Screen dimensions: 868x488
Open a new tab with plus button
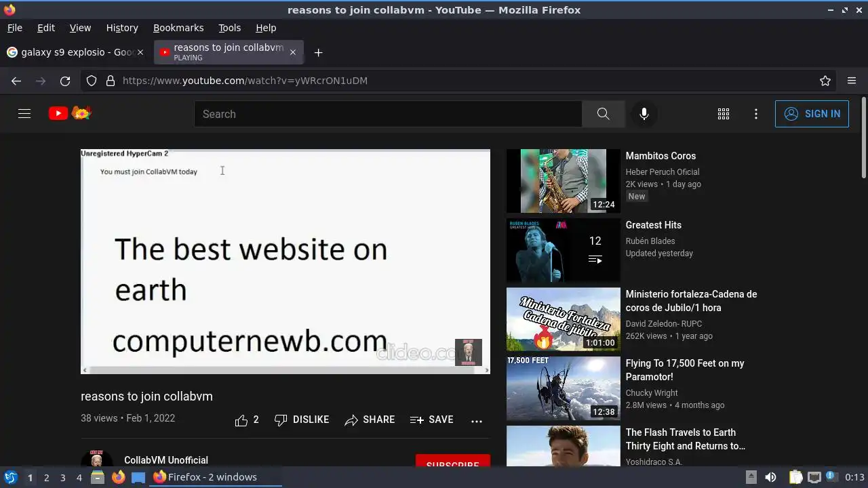318,52
